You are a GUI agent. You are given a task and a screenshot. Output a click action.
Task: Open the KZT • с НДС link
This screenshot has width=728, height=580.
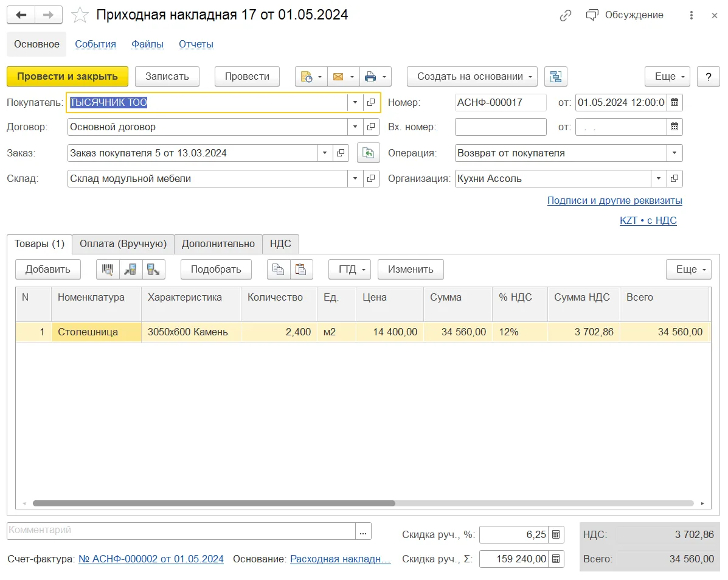click(x=648, y=221)
